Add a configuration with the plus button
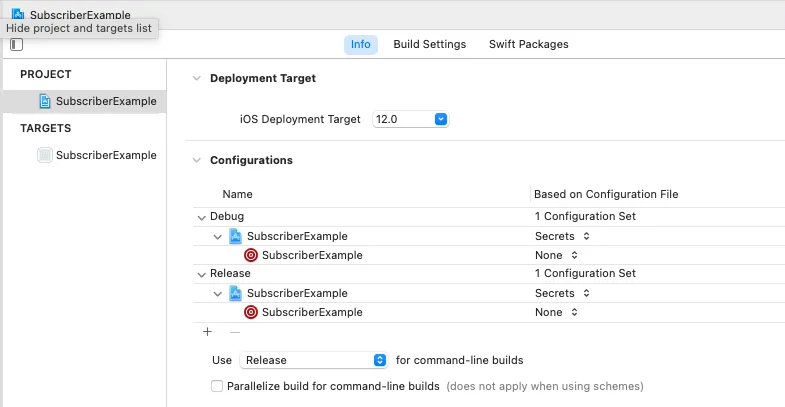Image resolution: width=785 pixels, height=407 pixels. click(x=208, y=332)
